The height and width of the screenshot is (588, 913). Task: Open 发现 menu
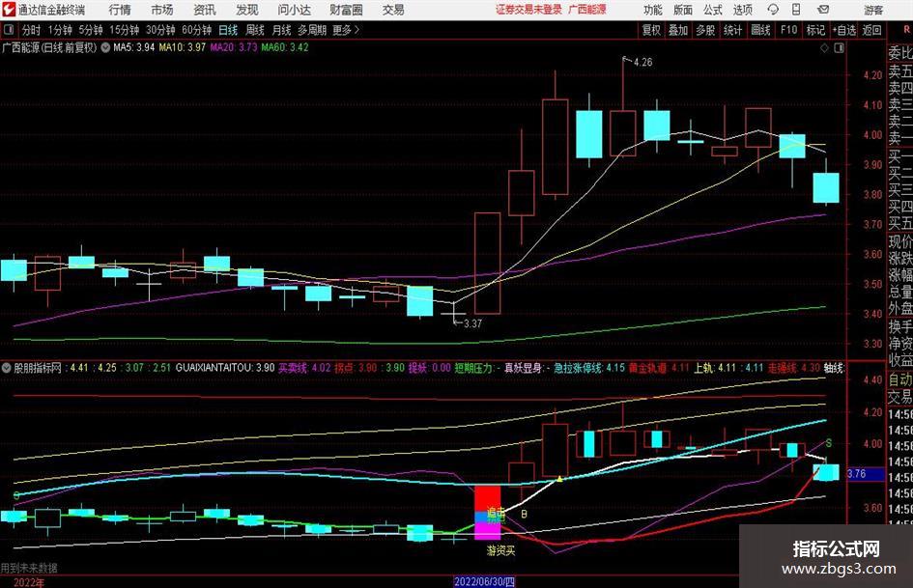[x=247, y=10]
